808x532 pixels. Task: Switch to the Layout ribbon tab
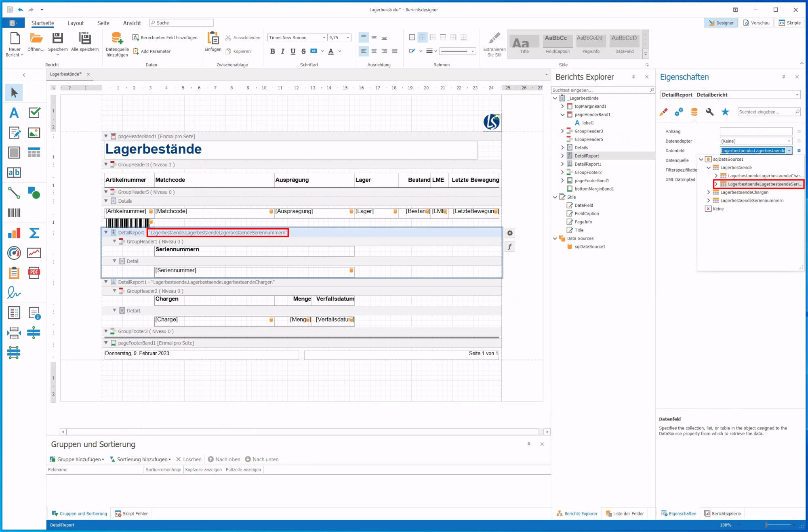(x=76, y=23)
